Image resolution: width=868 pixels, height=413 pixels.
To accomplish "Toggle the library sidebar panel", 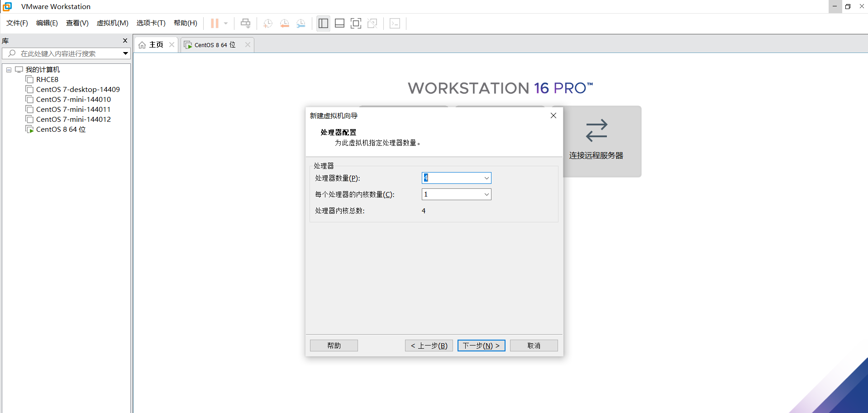I will tap(323, 23).
